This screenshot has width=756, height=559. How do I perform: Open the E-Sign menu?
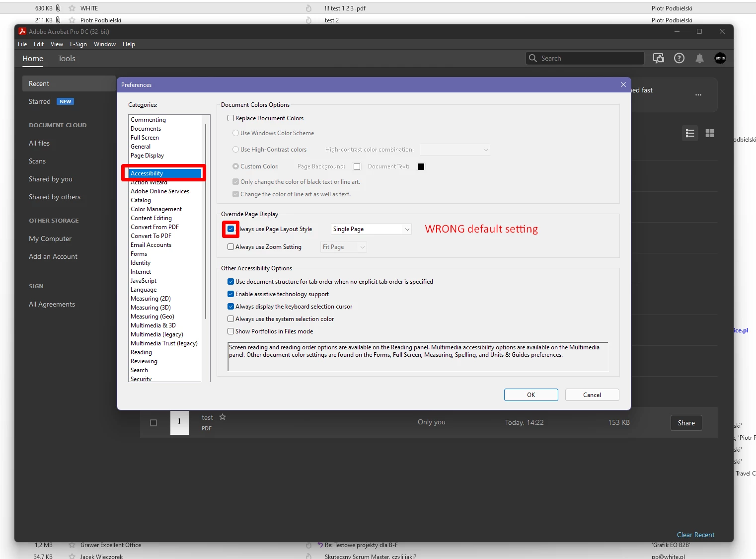(x=78, y=44)
